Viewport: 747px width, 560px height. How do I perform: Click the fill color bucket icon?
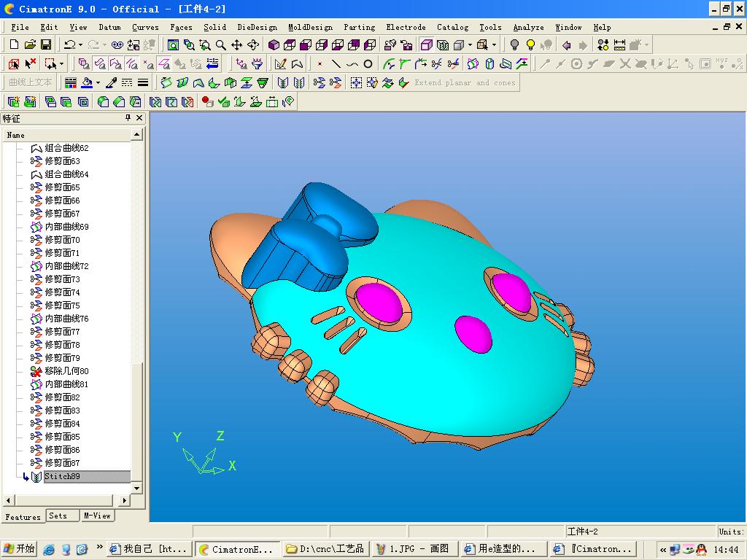click(x=87, y=83)
